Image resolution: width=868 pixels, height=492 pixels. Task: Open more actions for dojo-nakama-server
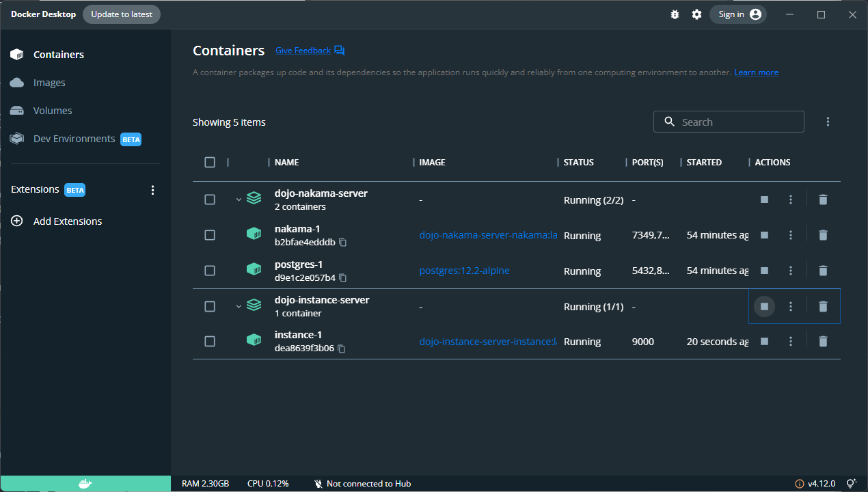point(791,200)
